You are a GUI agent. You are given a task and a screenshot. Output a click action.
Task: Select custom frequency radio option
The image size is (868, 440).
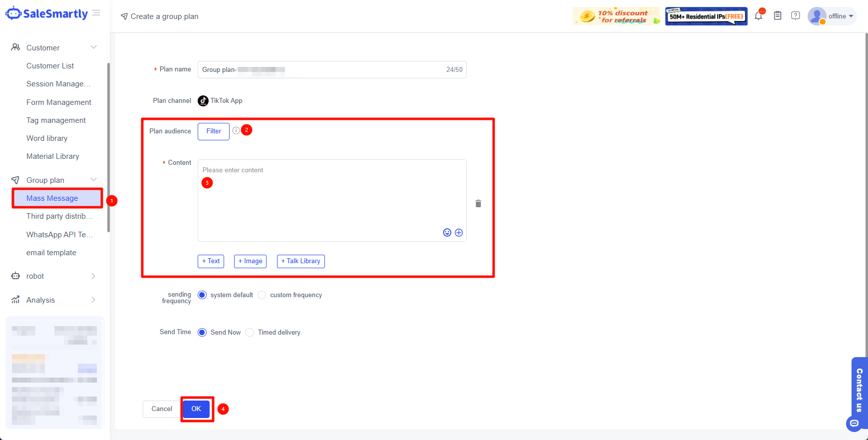(x=262, y=295)
